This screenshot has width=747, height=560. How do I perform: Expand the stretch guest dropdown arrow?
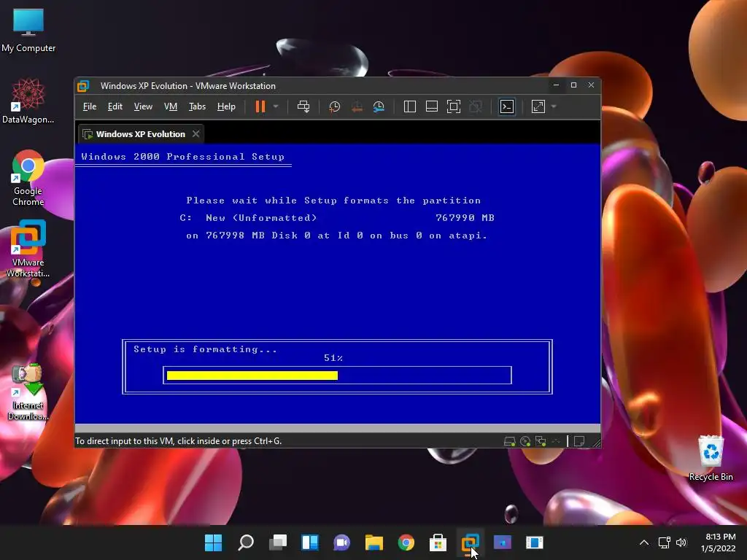pyautogui.click(x=554, y=106)
